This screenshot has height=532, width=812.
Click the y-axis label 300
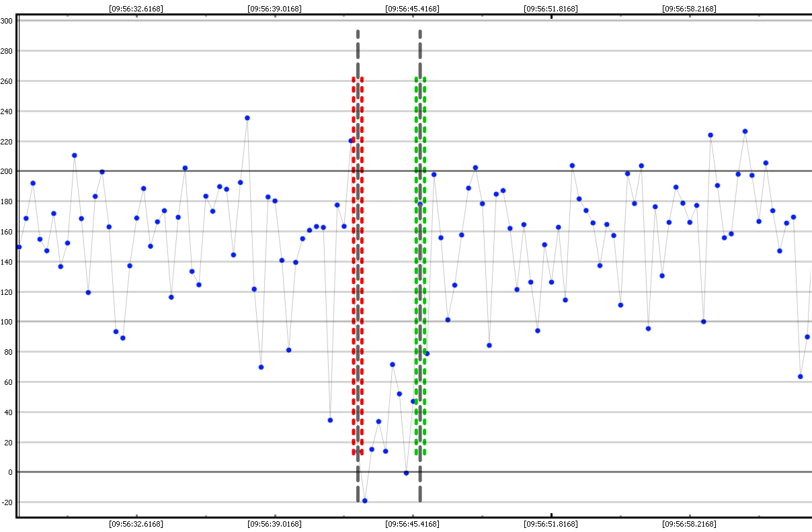7,21
